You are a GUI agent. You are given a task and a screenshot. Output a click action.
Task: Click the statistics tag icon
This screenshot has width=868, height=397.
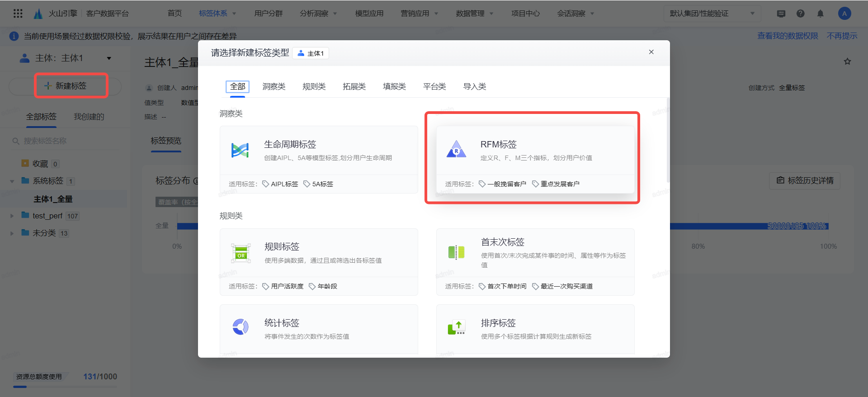[x=241, y=326]
